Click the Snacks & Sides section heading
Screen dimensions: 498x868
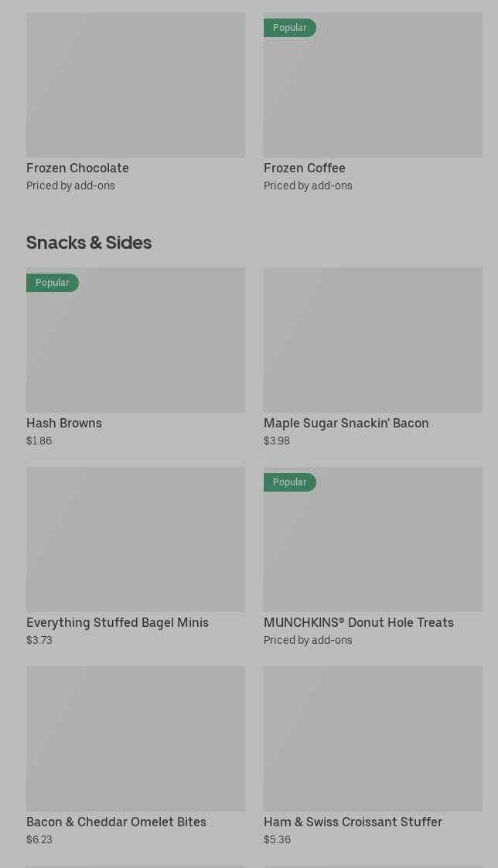pos(89,243)
